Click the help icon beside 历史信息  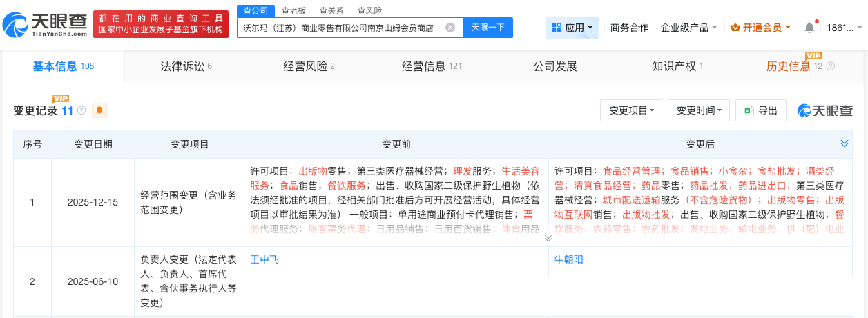click(x=830, y=67)
